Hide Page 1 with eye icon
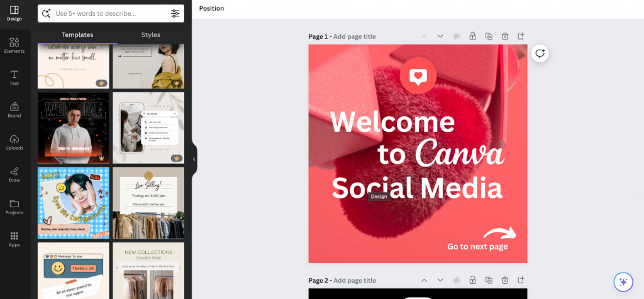 457,36
